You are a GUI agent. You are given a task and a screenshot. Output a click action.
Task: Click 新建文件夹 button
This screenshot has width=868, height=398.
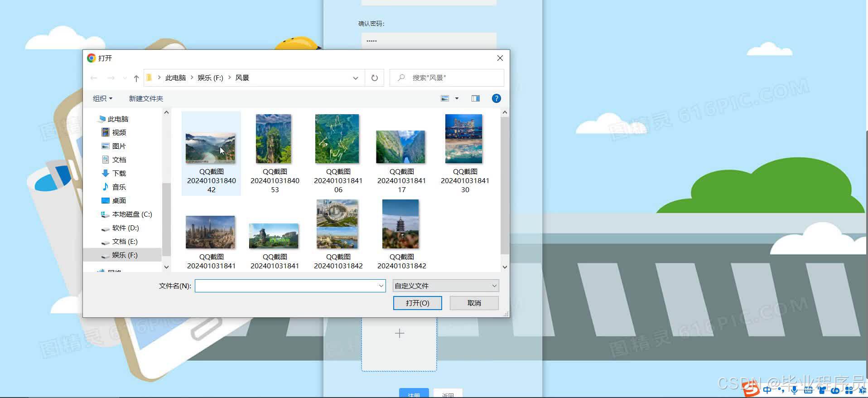coord(146,98)
